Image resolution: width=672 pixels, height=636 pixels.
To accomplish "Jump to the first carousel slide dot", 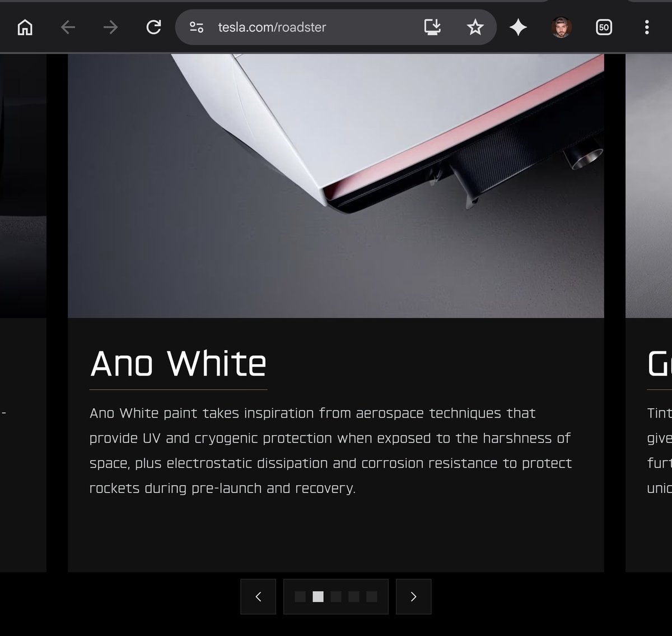I will pyautogui.click(x=300, y=597).
